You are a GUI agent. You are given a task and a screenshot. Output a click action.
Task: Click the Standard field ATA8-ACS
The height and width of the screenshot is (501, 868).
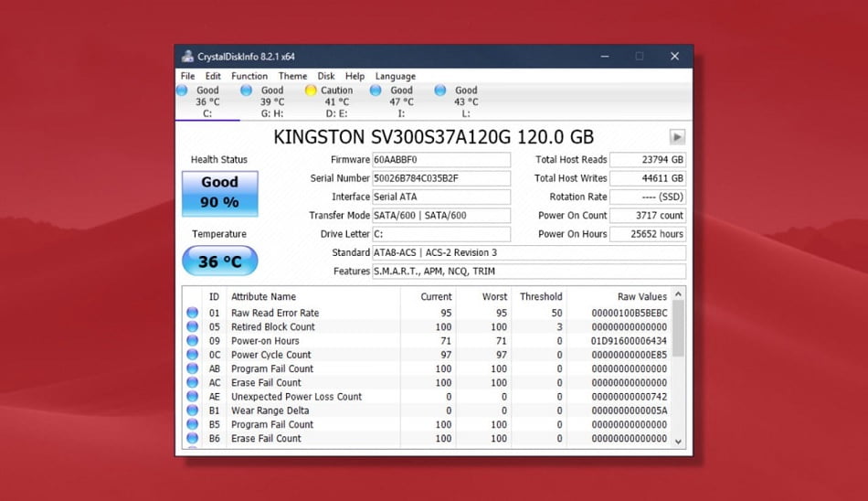(x=529, y=252)
